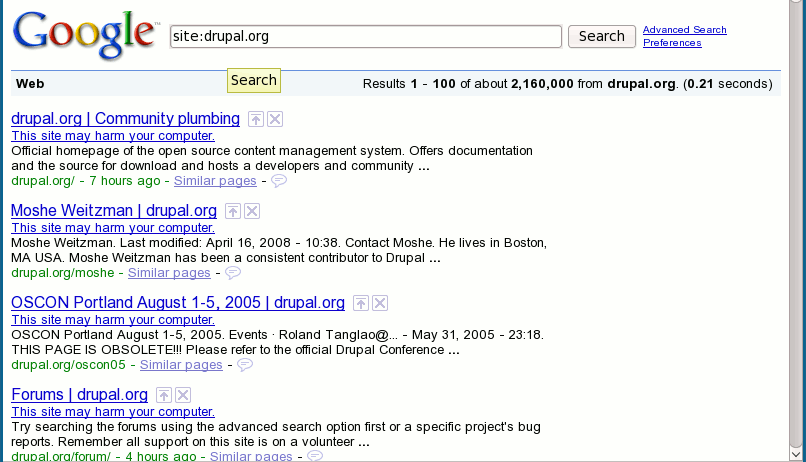Image resolution: width=806 pixels, height=462 pixels.
Task: Click the 'drupal.org/ - 7 hours ago' text
Action: [x=86, y=181]
